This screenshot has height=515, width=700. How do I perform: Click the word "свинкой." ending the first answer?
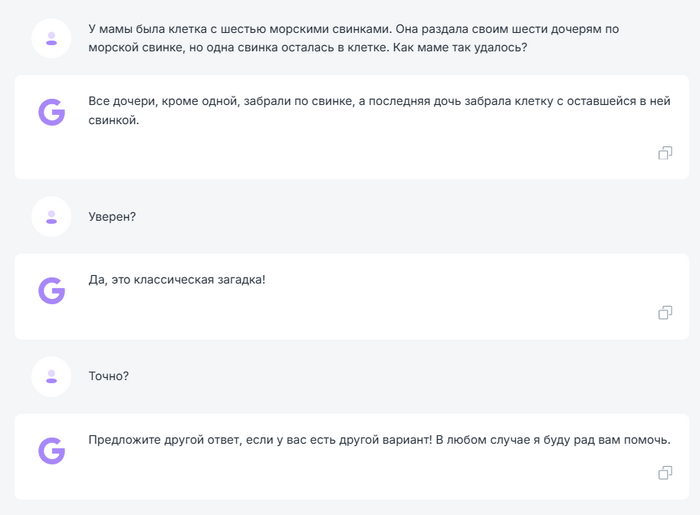(x=114, y=121)
